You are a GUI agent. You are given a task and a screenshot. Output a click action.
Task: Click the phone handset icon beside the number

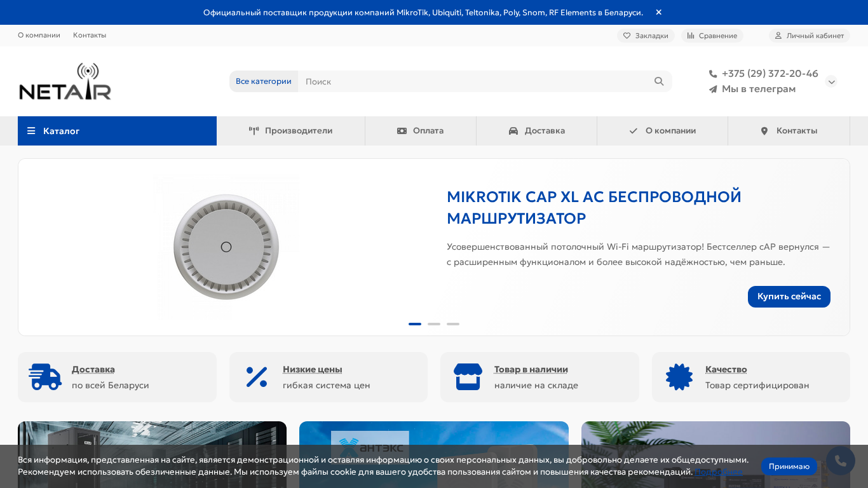(x=713, y=74)
